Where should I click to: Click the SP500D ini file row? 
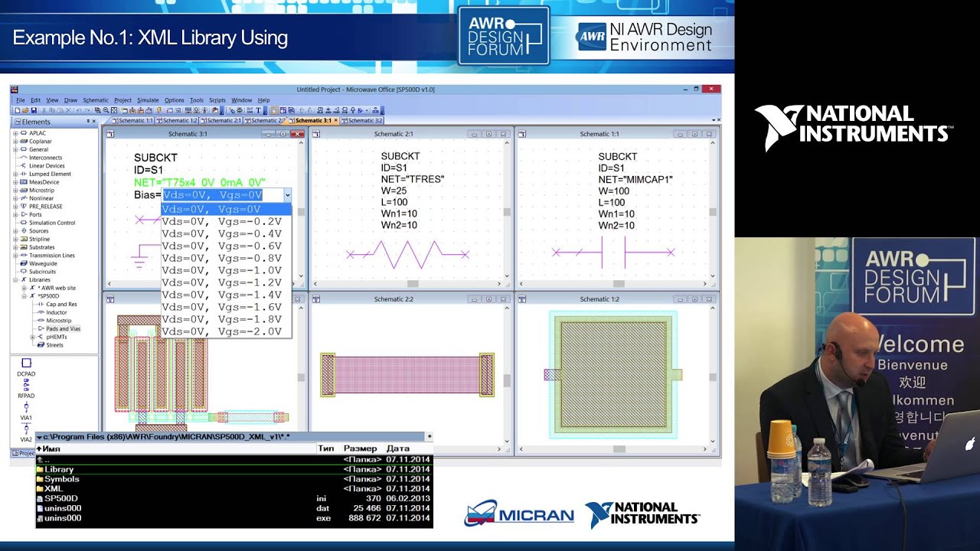tap(234, 498)
